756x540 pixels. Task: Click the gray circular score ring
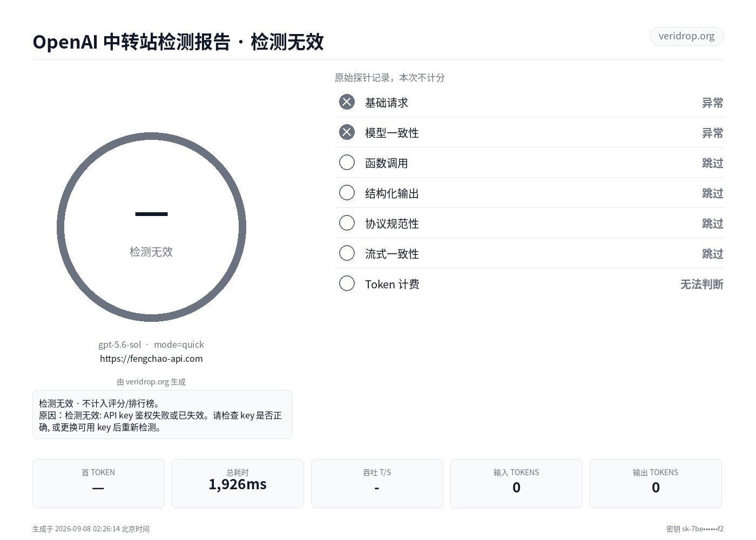tap(151, 227)
